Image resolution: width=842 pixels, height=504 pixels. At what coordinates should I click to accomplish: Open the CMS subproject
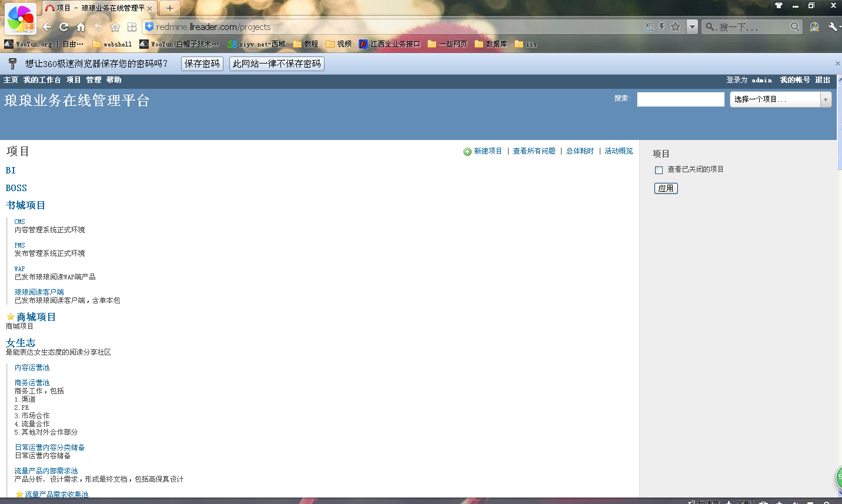point(20,222)
